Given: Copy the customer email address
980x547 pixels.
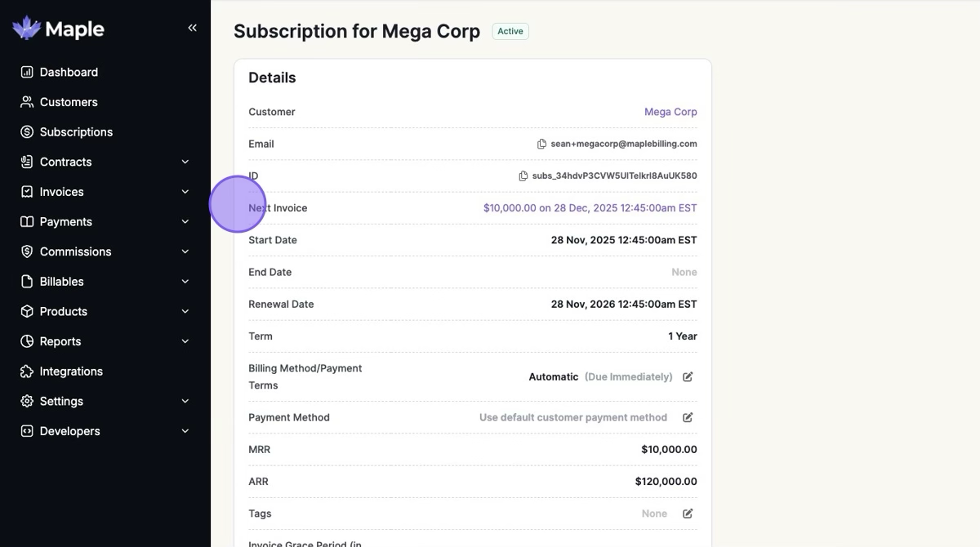Looking at the screenshot, I should point(541,144).
